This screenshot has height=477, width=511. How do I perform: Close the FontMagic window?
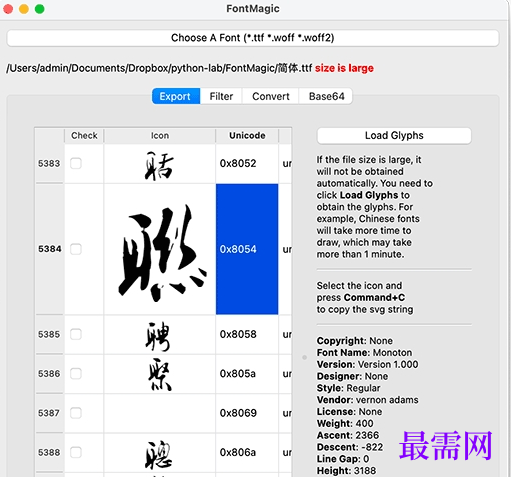pos(8,9)
